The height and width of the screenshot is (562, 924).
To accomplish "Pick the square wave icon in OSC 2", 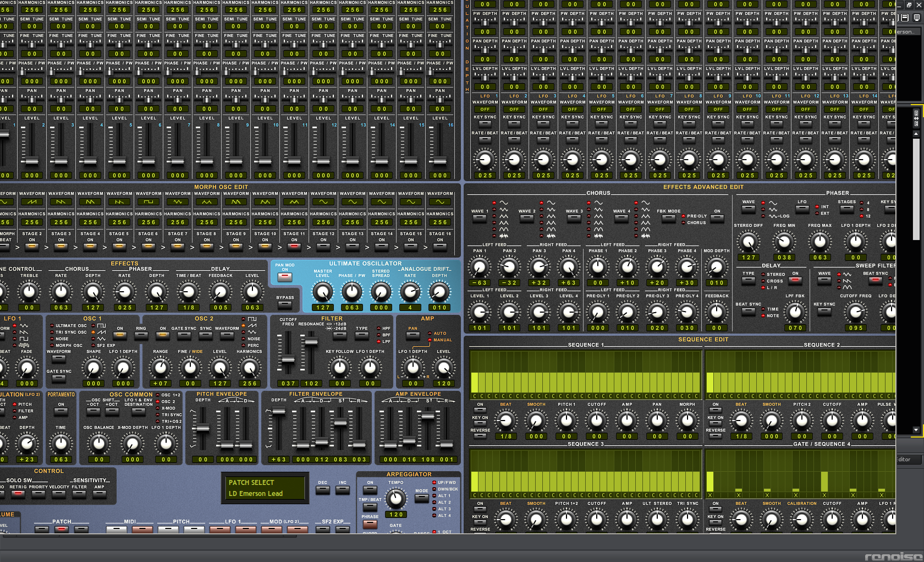I will 252,319.
